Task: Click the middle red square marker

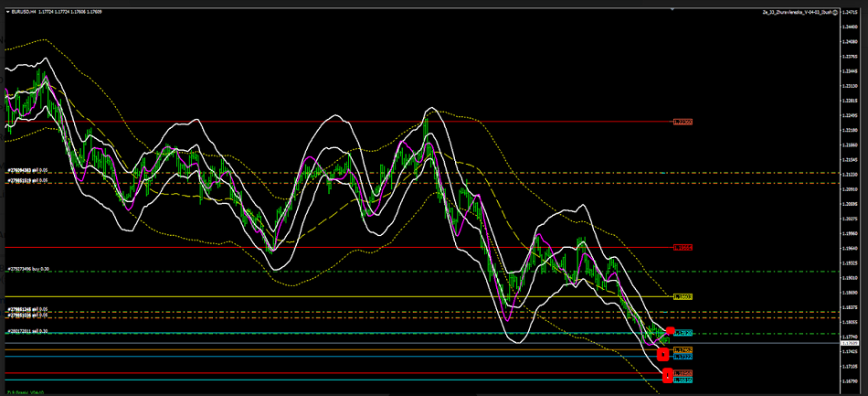Action: (663, 354)
